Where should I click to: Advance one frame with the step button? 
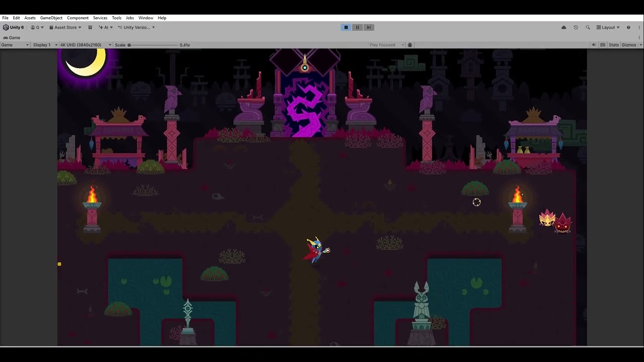(x=369, y=28)
